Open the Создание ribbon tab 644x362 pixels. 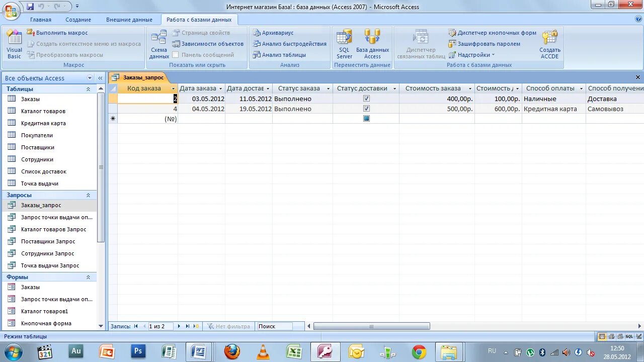tap(78, 20)
